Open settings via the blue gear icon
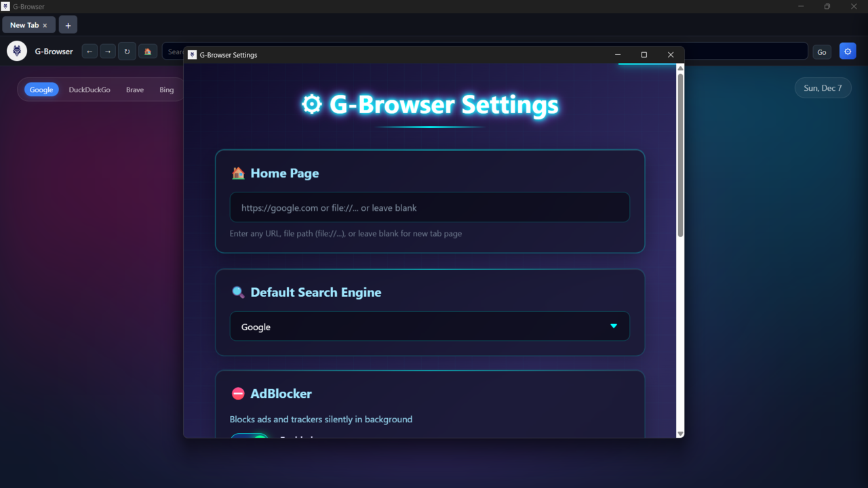The width and height of the screenshot is (868, 488). (x=847, y=51)
